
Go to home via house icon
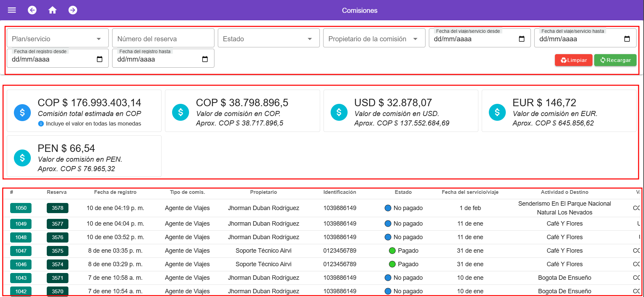click(53, 10)
